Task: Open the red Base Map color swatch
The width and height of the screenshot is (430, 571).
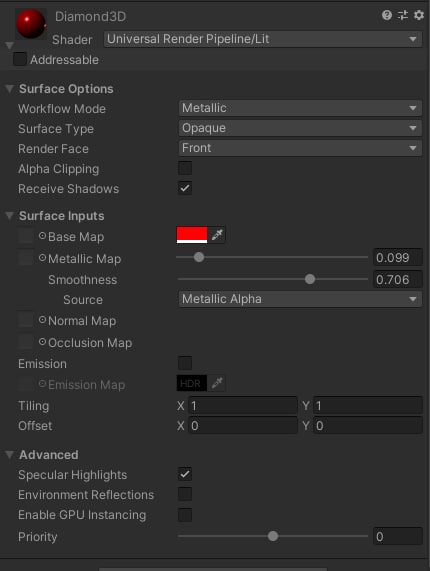Action: pyautogui.click(x=192, y=235)
